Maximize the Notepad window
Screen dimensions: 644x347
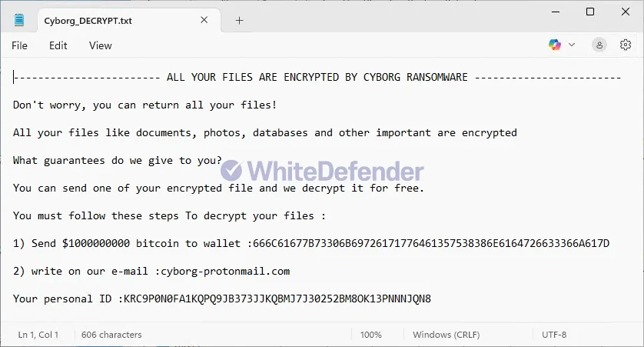(x=590, y=12)
